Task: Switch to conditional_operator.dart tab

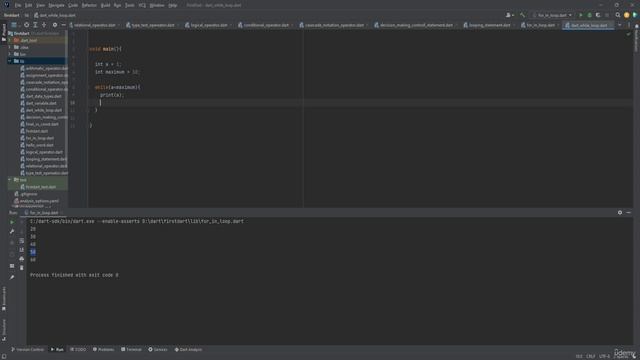Action: pyautogui.click(x=266, y=25)
